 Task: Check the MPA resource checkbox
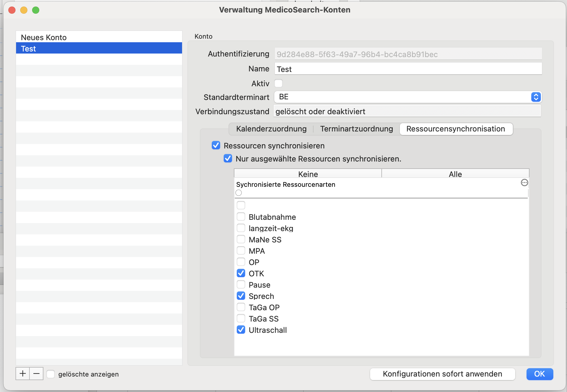241,250
